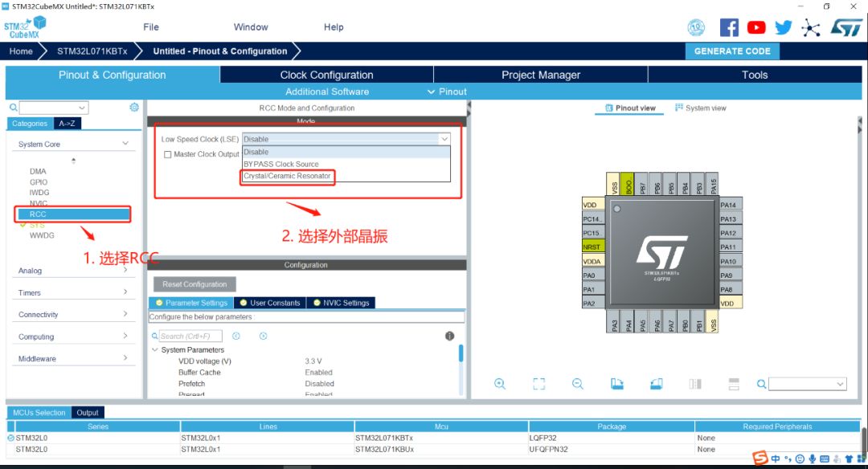Click the Sogou microphone voice input icon
This screenshot has height=469, width=868.
(812, 459)
